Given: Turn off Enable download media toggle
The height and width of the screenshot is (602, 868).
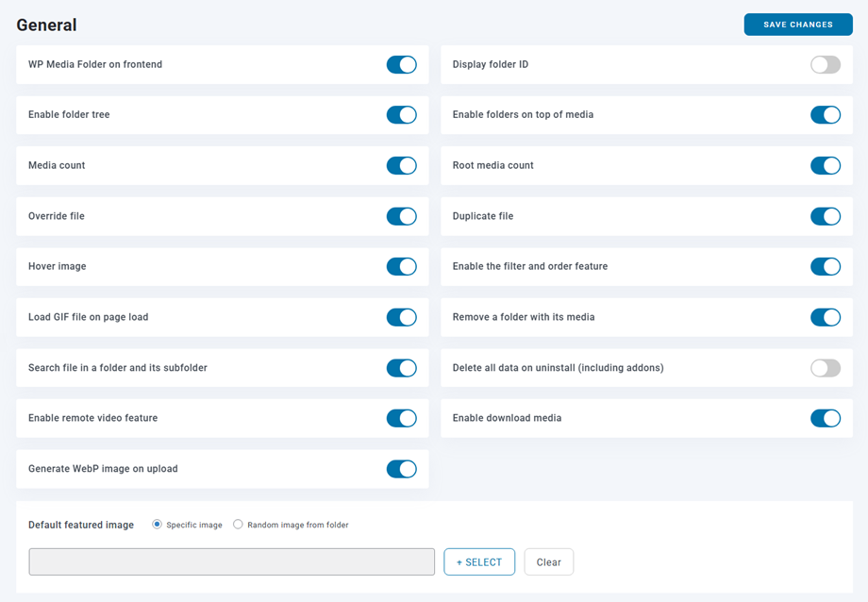Looking at the screenshot, I should [825, 418].
